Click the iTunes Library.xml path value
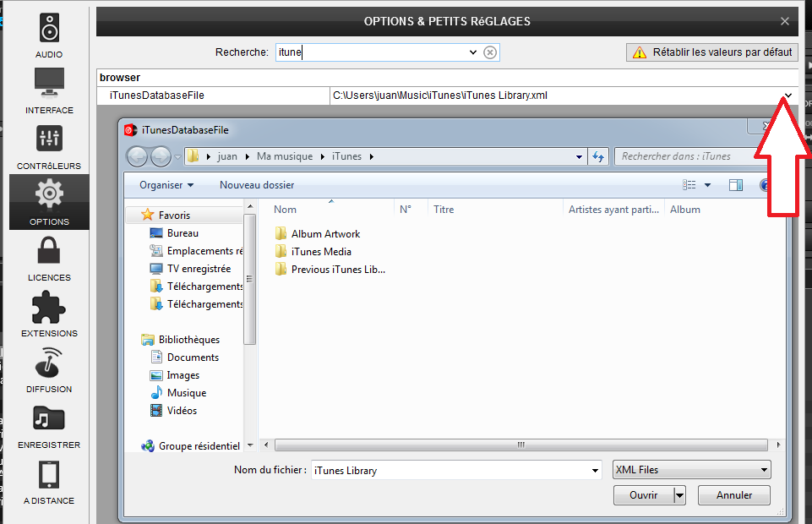 pos(440,96)
